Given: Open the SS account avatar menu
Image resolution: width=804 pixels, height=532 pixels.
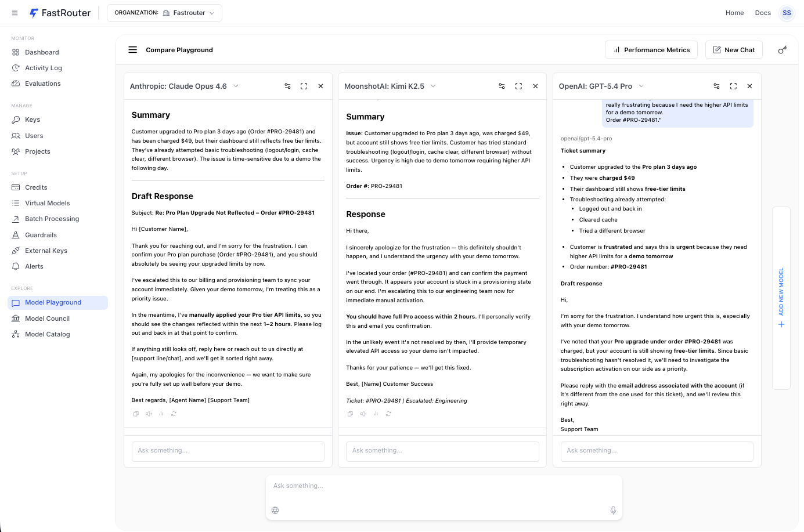Looking at the screenshot, I should click(x=787, y=13).
